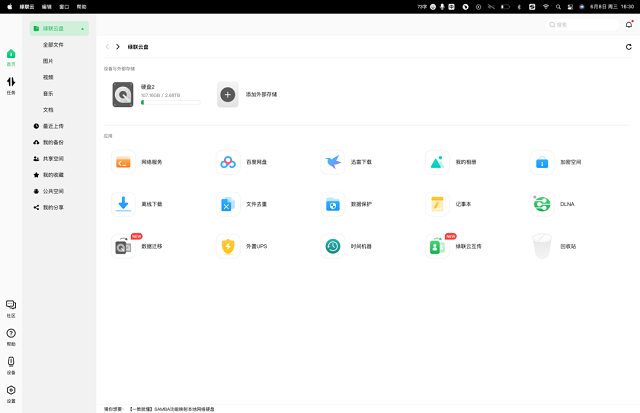Viewport: 640px width, 413px height.
Task: Open 迅雷下载 app
Action: 333,162
